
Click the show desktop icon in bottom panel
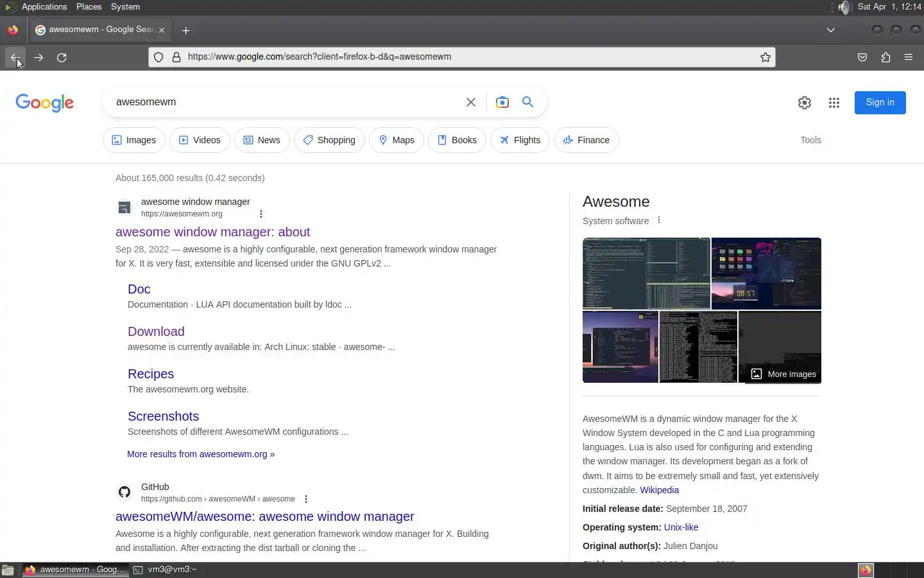pyautogui.click(x=8, y=570)
